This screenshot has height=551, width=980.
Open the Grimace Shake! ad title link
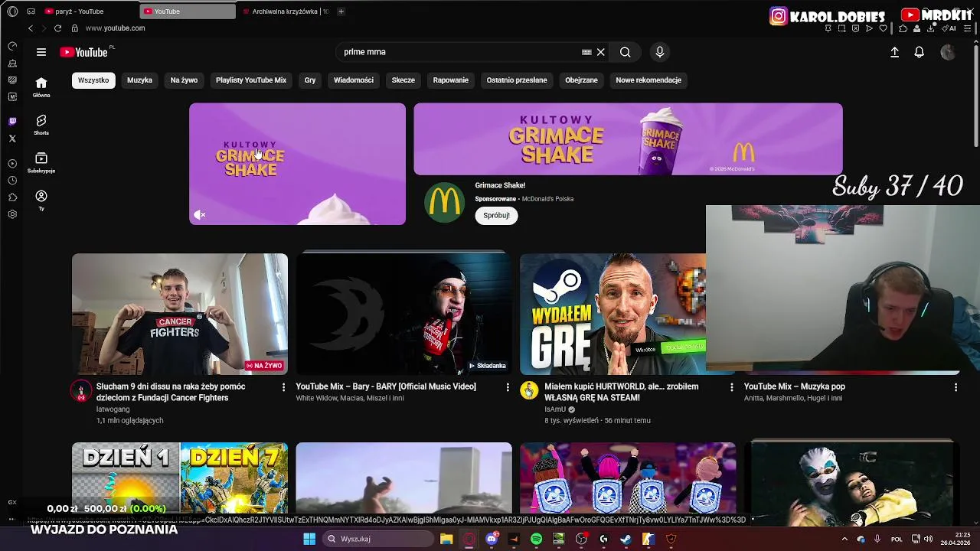pos(500,185)
